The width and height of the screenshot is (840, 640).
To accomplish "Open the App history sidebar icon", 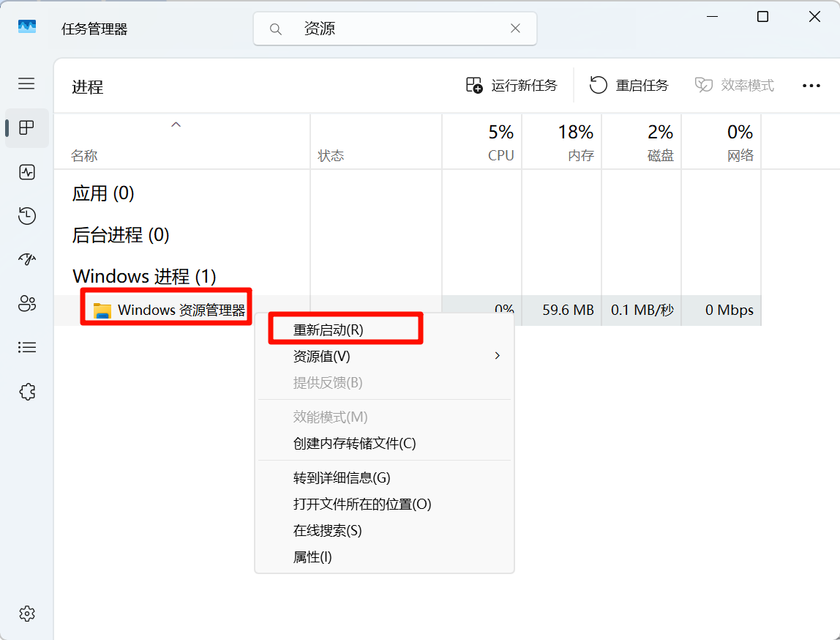I will (27, 215).
